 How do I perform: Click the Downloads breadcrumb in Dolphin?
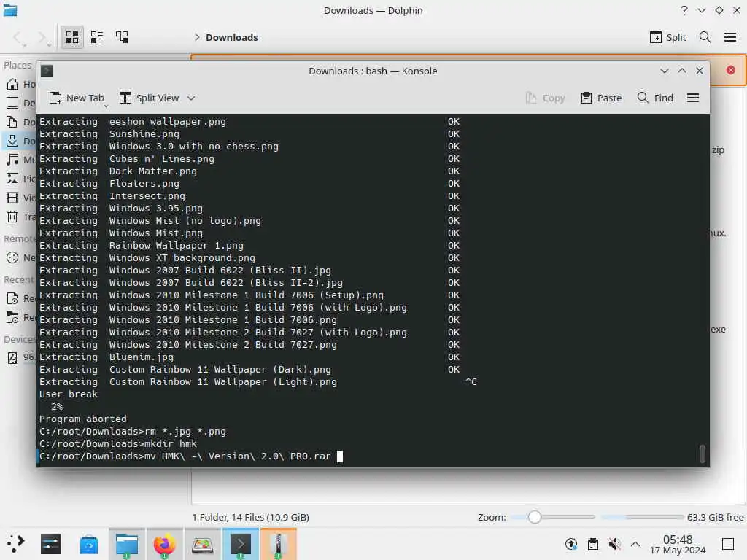pos(231,37)
